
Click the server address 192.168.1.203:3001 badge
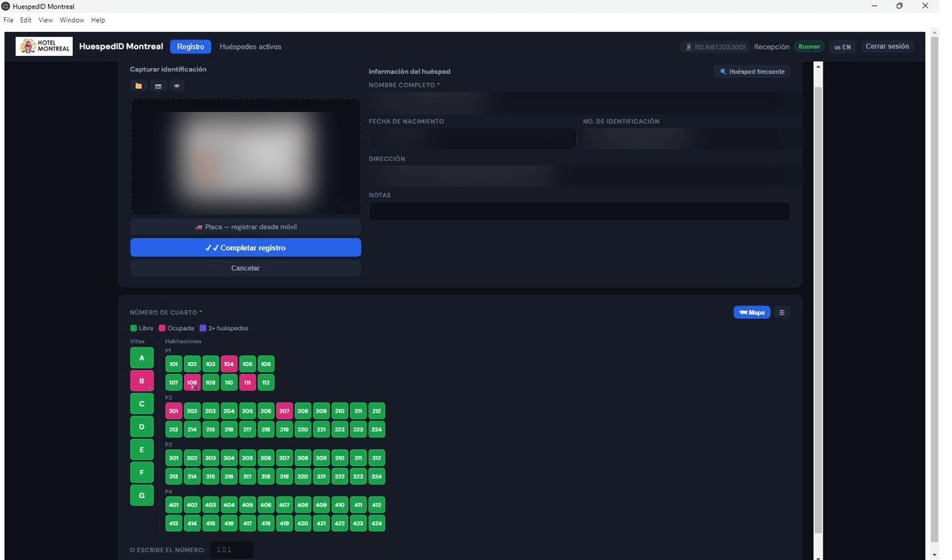click(715, 47)
